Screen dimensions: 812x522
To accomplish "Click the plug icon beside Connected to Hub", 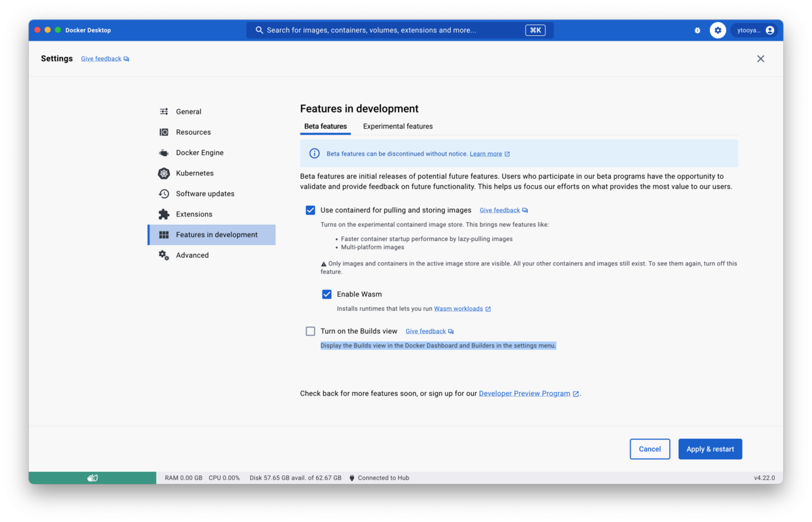I will (x=352, y=478).
